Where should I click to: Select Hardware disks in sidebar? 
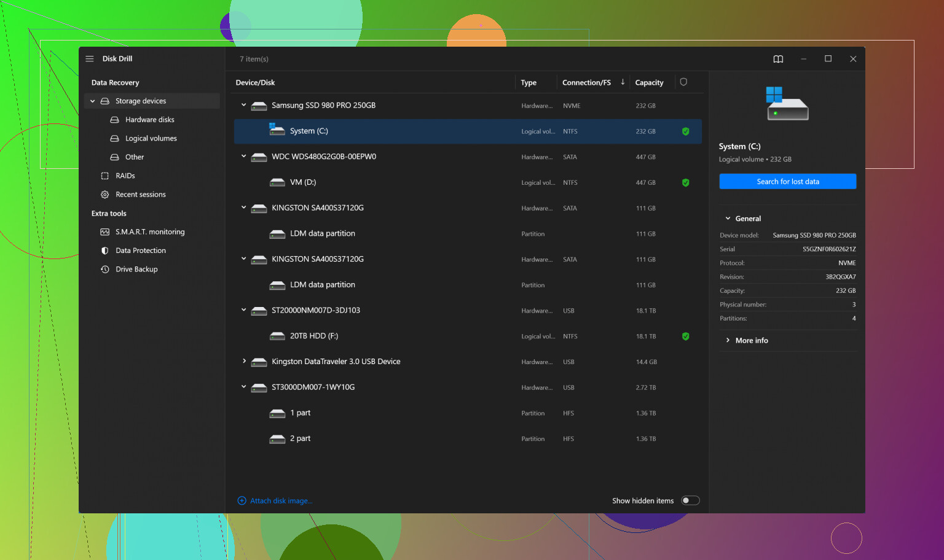pos(149,120)
